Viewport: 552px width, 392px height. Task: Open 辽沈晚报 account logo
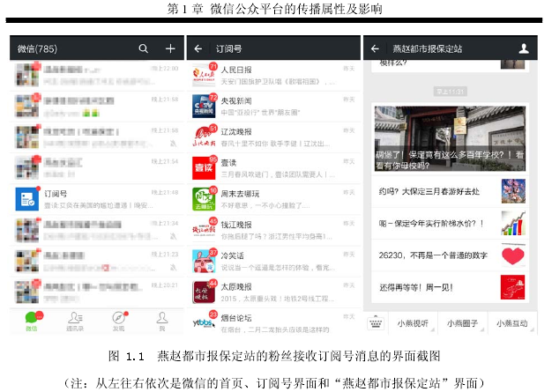click(204, 137)
